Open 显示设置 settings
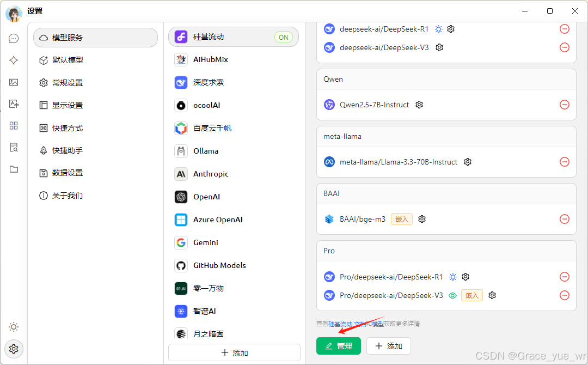This screenshot has width=588, height=365. 96,105
